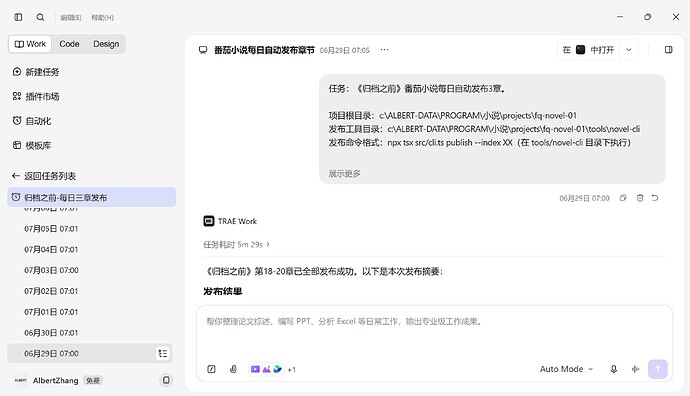Go back via 返回任务列表
Viewport: 690px width, 396px height.
(x=44, y=176)
